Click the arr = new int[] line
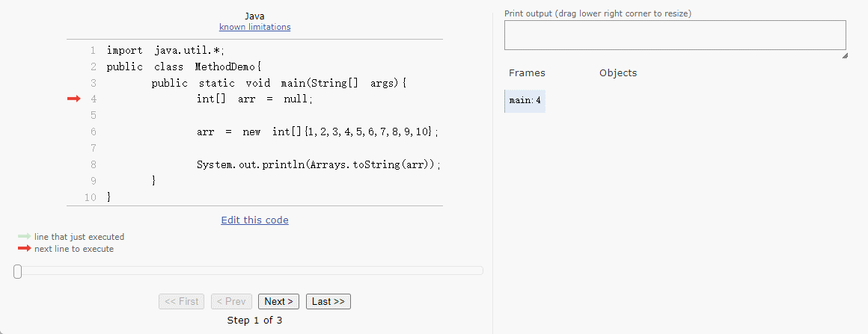Viewport: 868px width, 334px height. pos(317,132)
